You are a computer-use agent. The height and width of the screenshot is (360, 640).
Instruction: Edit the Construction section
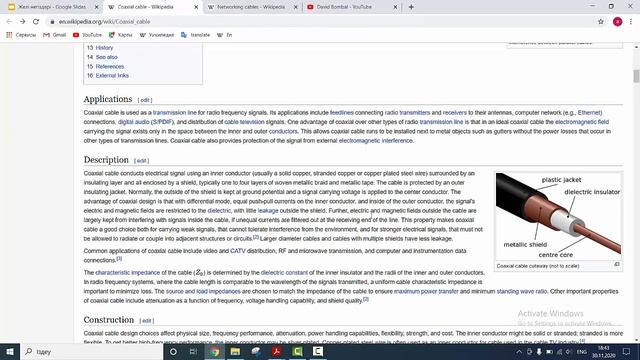click(147, 321)
